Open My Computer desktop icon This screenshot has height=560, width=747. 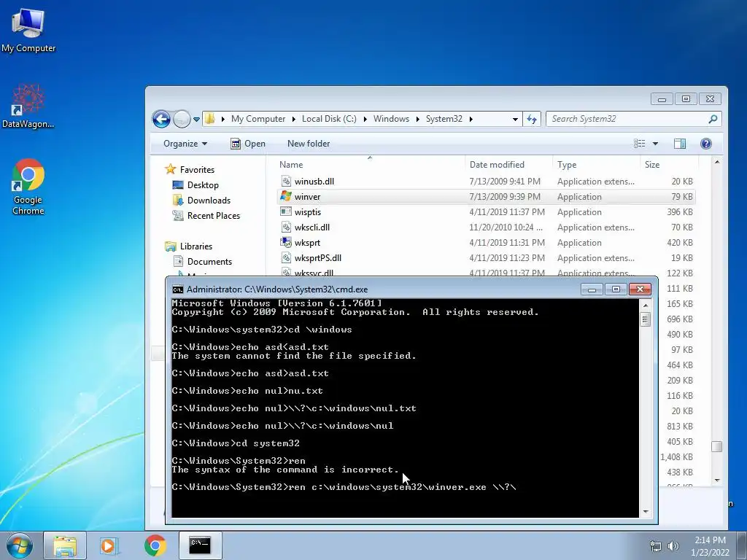click(x=28, y=29)
